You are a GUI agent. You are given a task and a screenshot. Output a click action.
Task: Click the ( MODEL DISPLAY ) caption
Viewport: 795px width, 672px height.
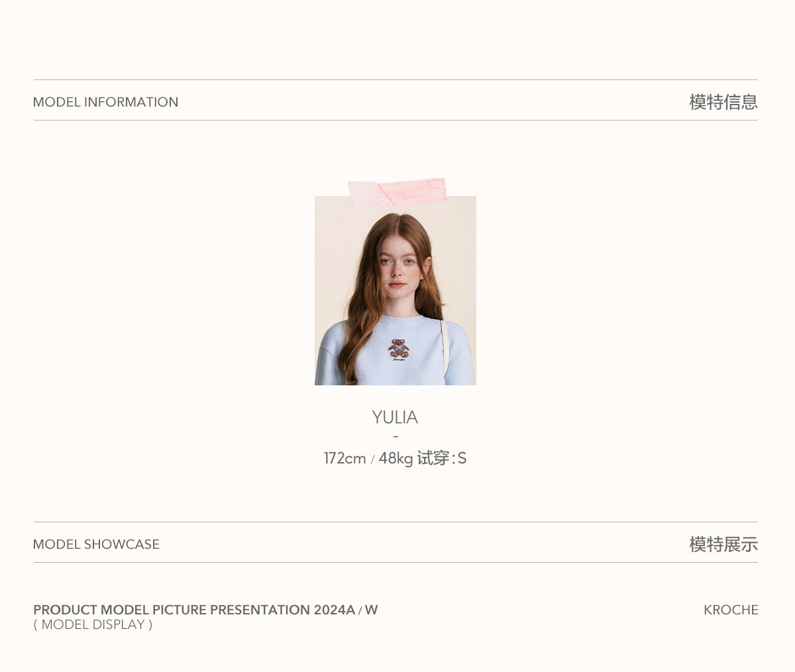tap(93, 624)
